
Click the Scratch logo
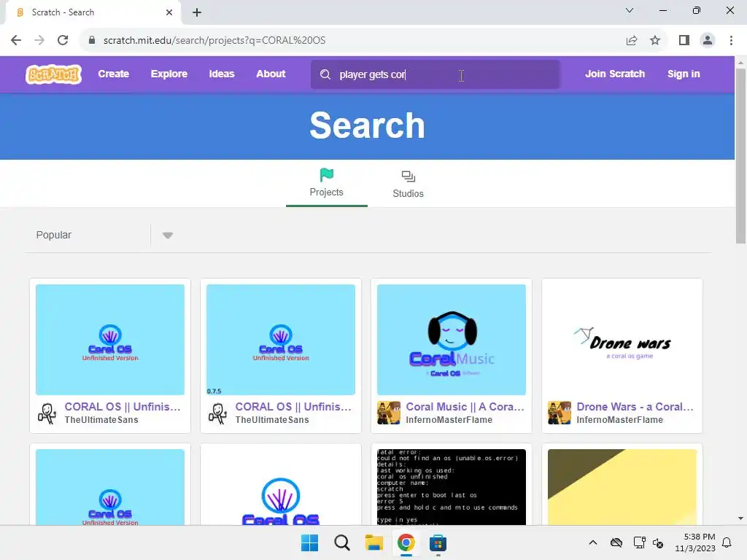[53, 74]
